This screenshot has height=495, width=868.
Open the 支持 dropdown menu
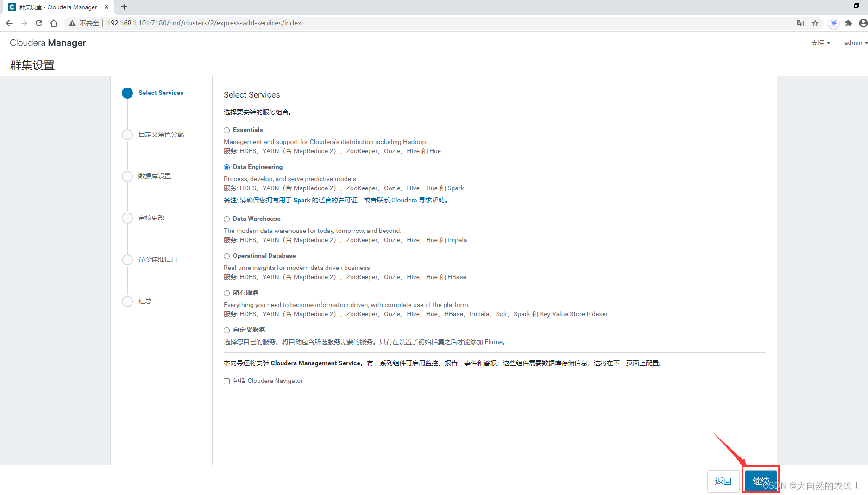click(820, 43)
